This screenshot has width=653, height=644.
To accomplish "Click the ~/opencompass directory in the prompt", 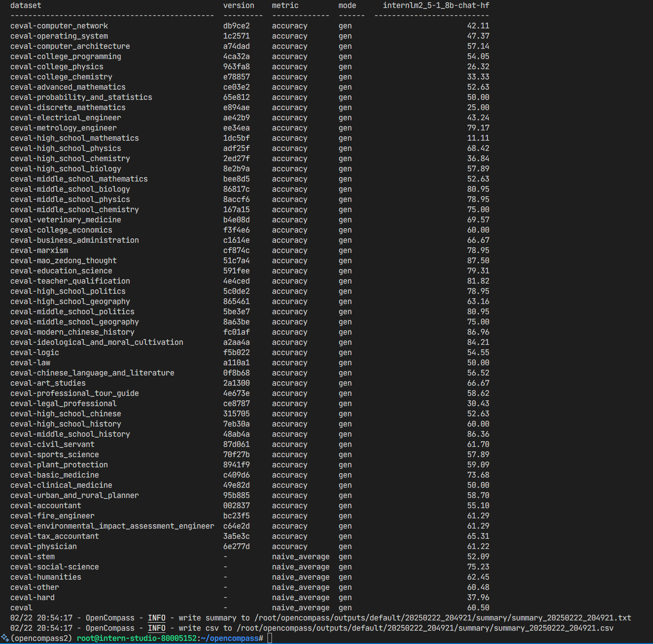I will [230, 638].
